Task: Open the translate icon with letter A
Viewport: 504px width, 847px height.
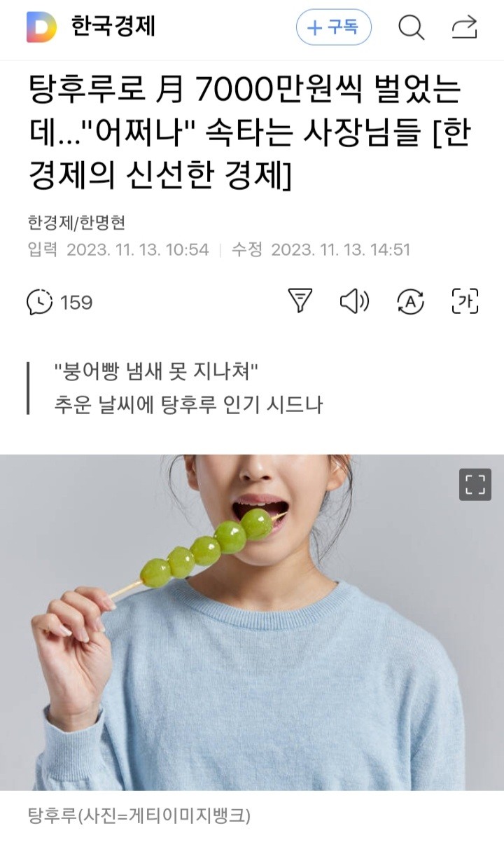Action: click(x=410, y=301)
